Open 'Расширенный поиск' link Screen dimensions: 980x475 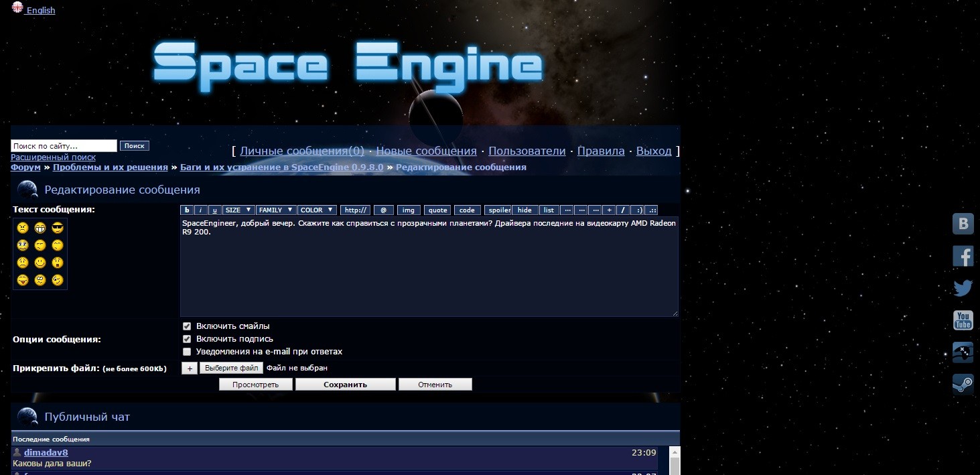[x=53, y=157]
